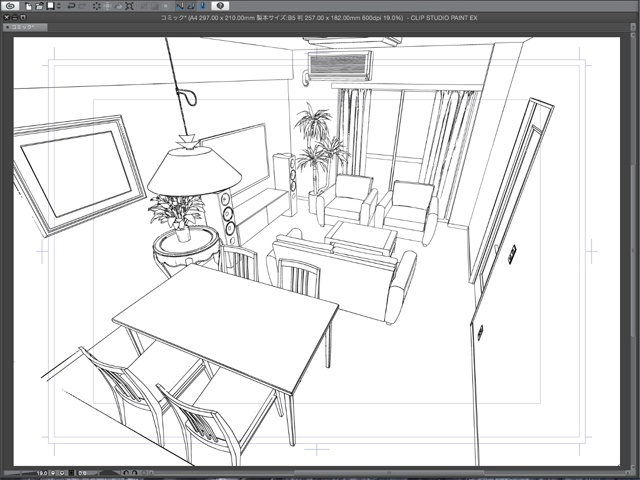Click the Zoom In button in status bar

(62, 473)
